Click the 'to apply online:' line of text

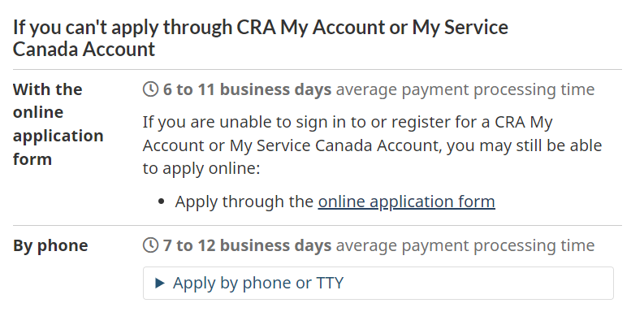pyautogui.click(x=201, y=168)
